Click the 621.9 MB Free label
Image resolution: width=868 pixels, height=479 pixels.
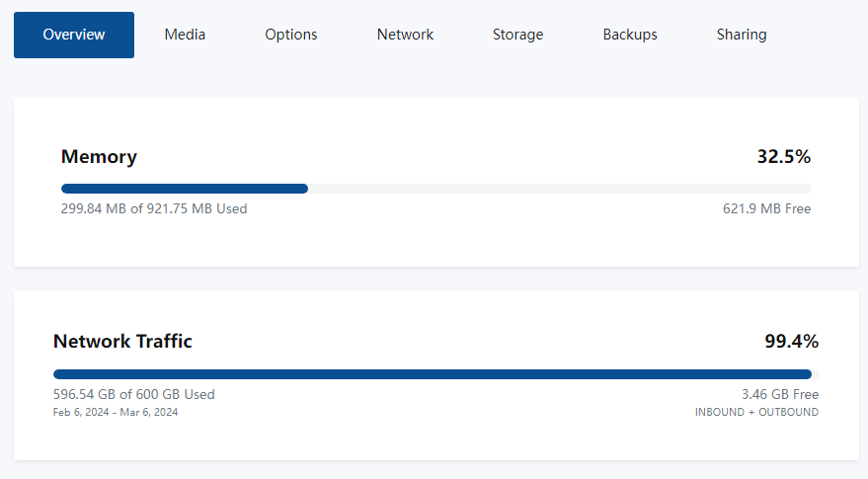766,208
